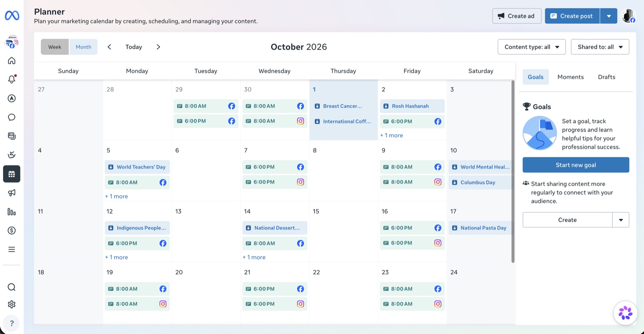This screenshot has height=334, width=644.
Task: Open the Planner calendar icon in sidebar
Action: click(12, 174)
